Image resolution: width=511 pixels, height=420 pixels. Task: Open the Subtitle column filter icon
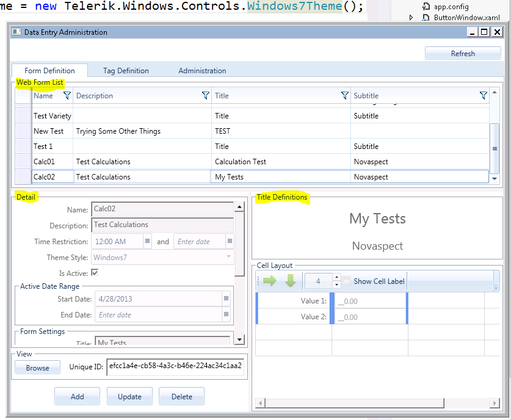pyautogui.click(x=484, y=95)
